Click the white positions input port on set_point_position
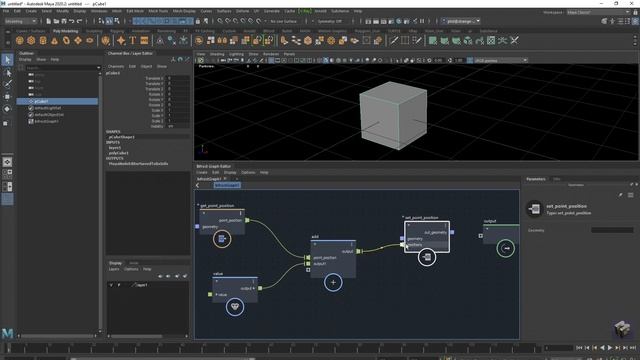This screenshot has height=360, width=640. [x=402, y=245]
